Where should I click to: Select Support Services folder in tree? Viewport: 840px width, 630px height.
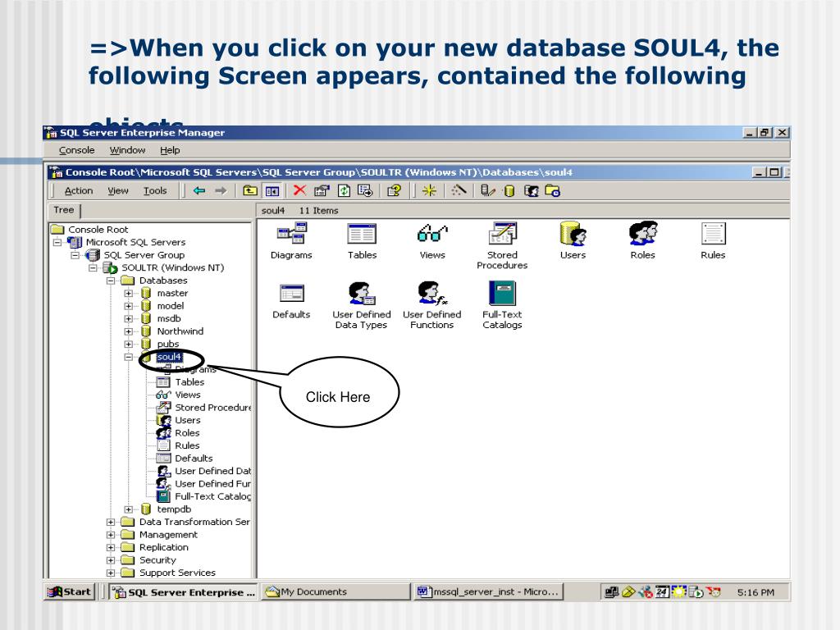click(x=177, y=573)
